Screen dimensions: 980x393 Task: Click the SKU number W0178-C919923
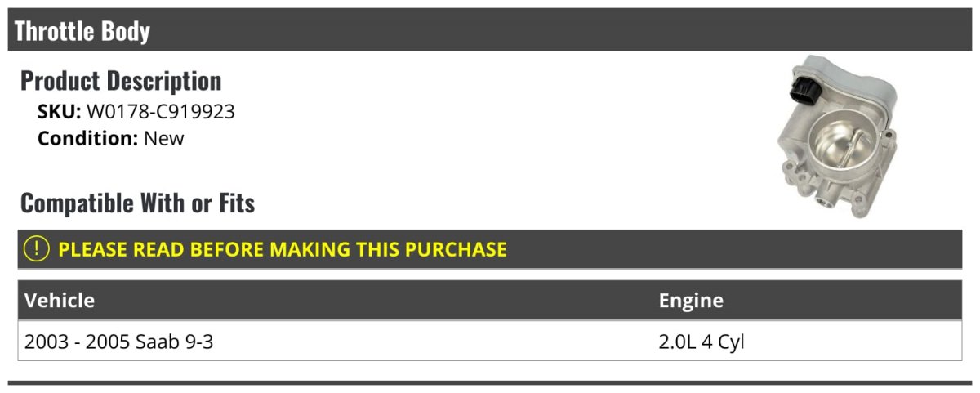tap(161, 112)
